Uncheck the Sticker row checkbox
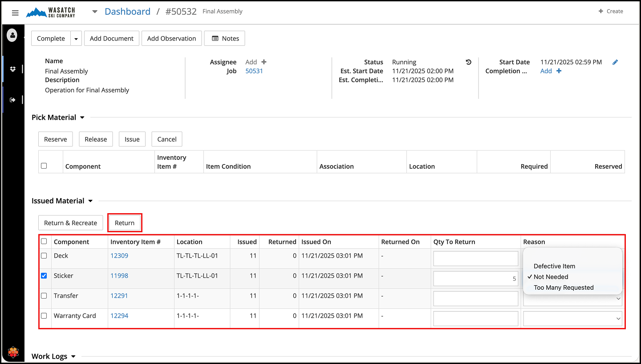 44,276
